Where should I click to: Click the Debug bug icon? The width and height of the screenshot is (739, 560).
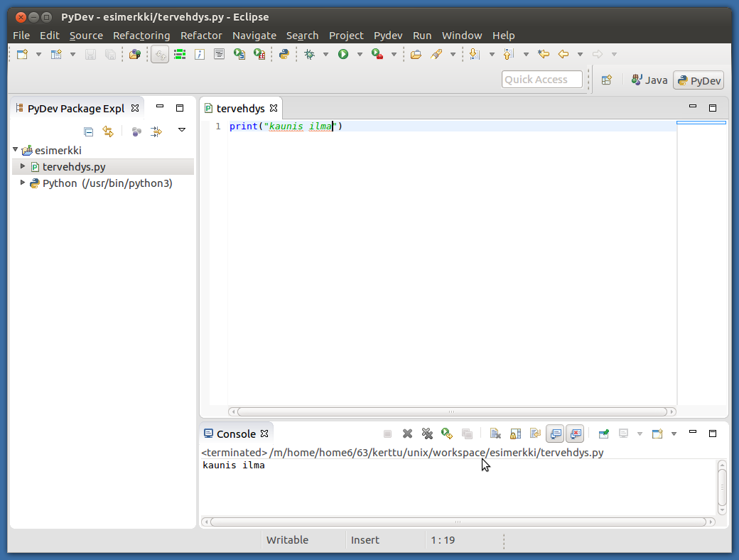click(x=309, y=54)
